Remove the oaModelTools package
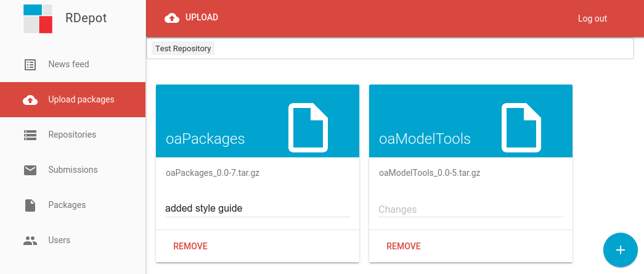The height and width of the screenshot is (274, 644). (403, 246)
